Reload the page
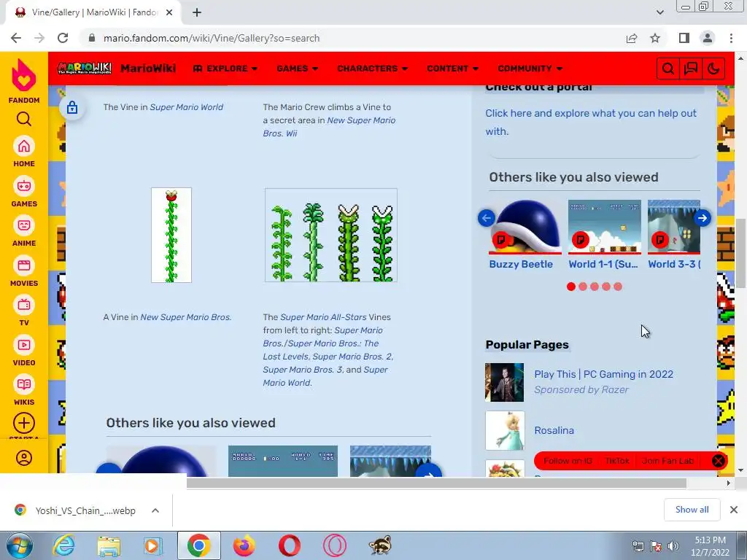747x560 pixels. 63,38
